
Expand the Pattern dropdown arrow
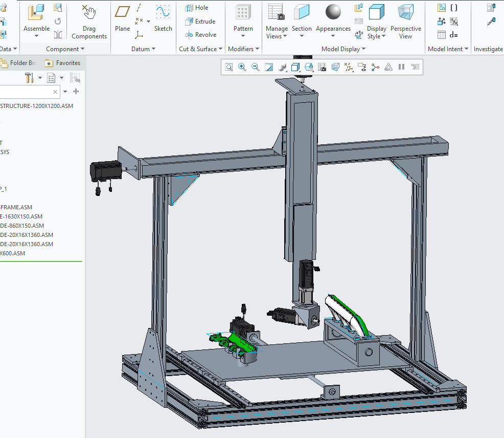[x=243, y=37]
